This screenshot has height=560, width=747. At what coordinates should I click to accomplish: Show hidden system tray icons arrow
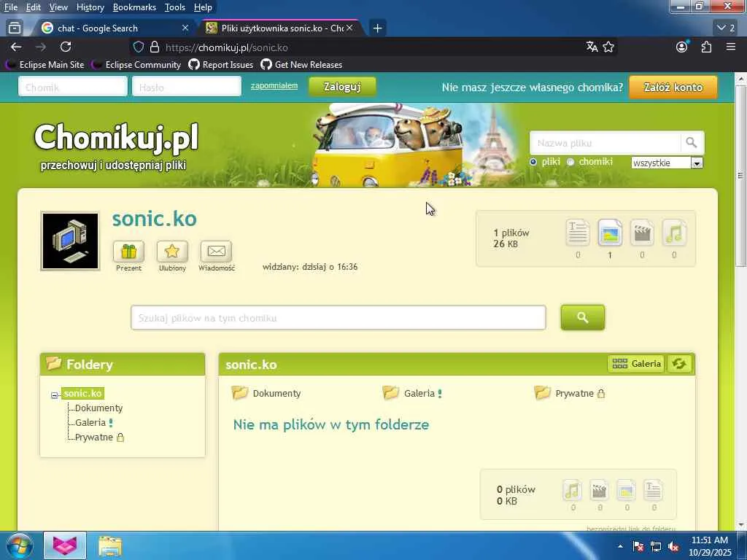pyautogui.click(x=620, y=547)
